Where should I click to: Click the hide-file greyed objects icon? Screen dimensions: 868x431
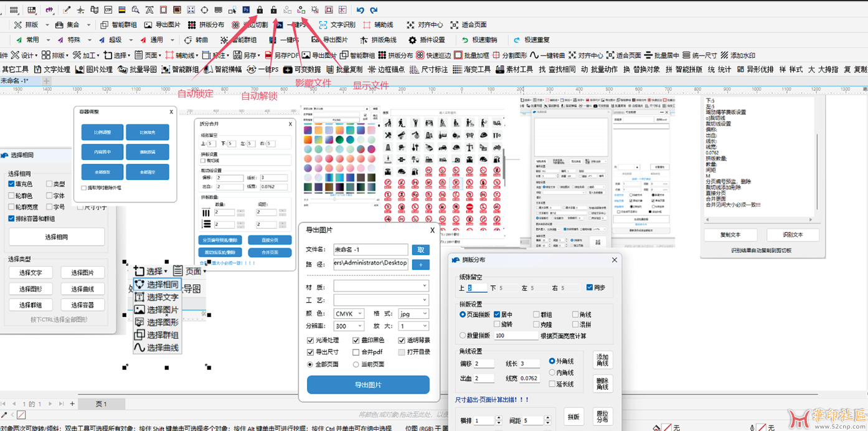click(x=287, y=10)
